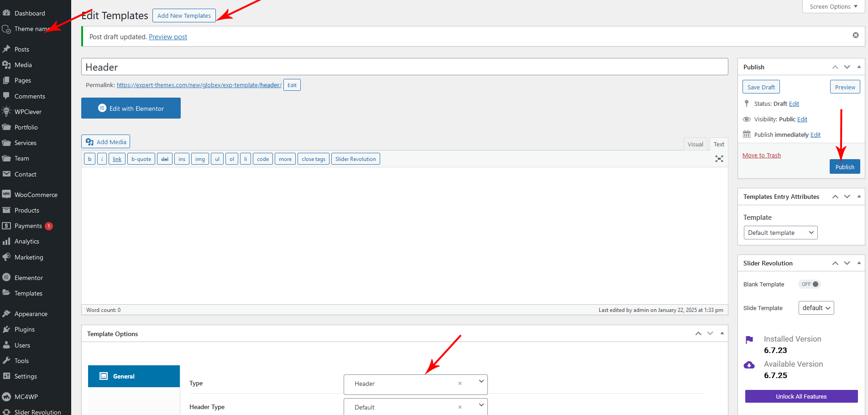
Task: Expand the Type Header dropdown
Action: [x=481, y=382]
